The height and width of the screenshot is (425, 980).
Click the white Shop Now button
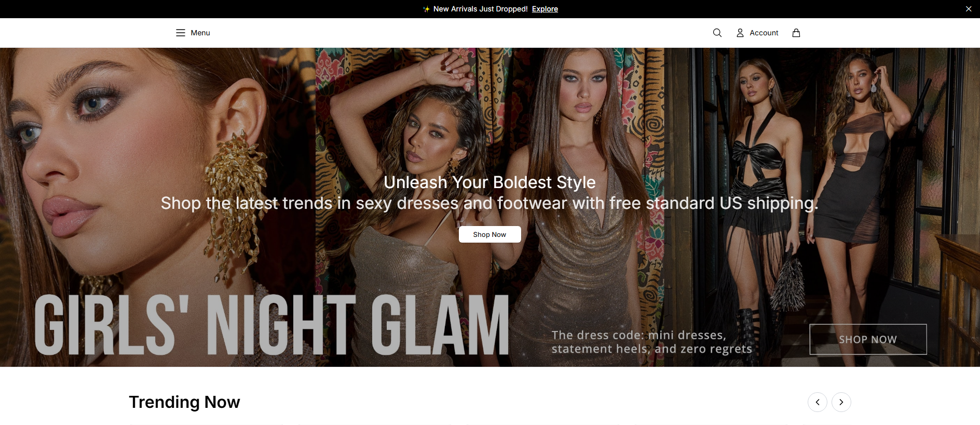coord(489,234)
